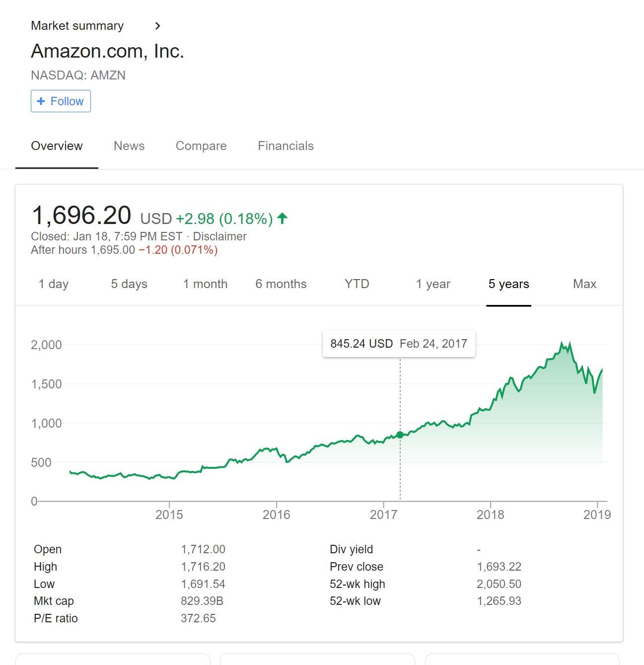
Task: Click the green up arrow price indicator
Action: coord(283,218)
